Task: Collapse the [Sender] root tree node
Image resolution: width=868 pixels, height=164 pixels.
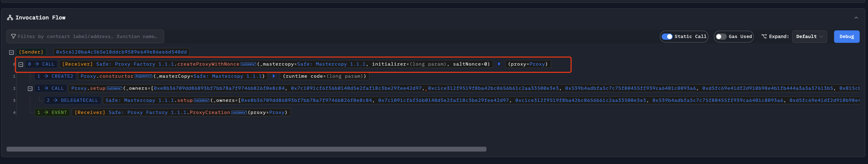Action: [x=11, y=52]
